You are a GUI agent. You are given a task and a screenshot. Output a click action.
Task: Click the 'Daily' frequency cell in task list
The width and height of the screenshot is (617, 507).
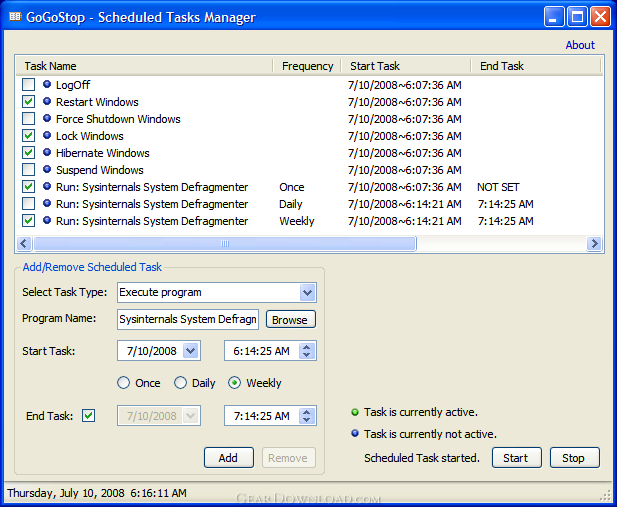click(x=291, y=204)
